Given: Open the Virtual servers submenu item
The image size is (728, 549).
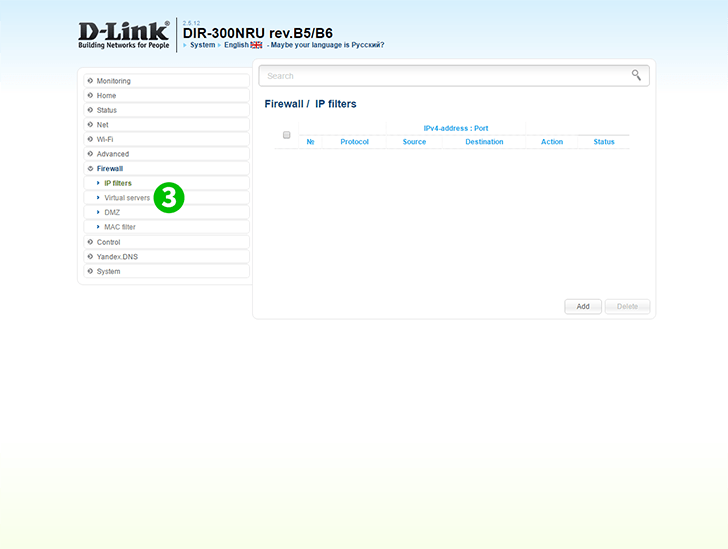Looking at the screenshot, I should pos(127,198).
